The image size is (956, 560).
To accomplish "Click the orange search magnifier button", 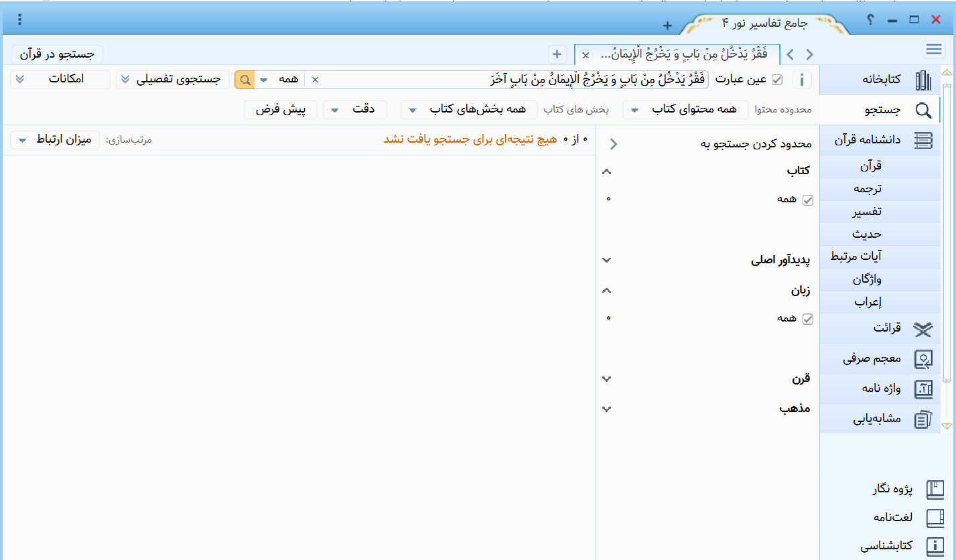I will click(x=245, y=80).
